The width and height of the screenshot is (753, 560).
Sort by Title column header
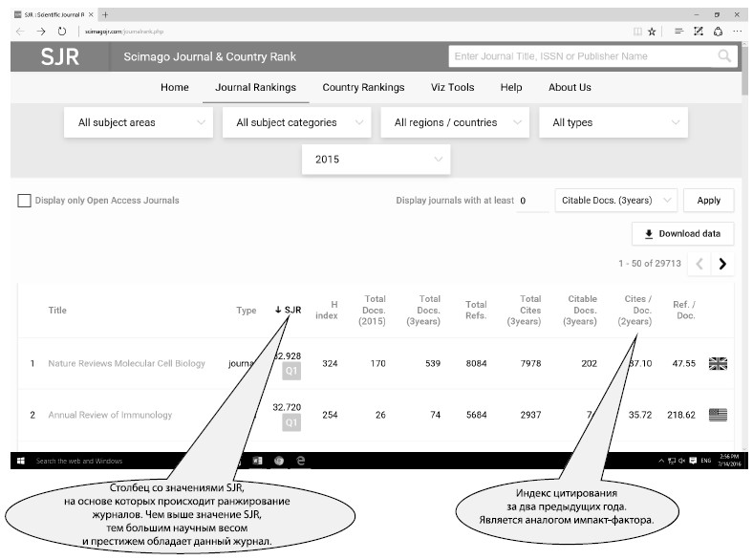57,311
